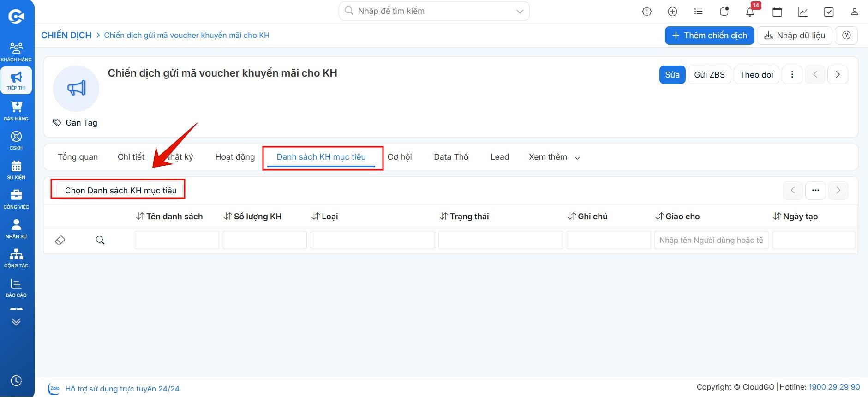Open the CloudGO logo home
Viewport: 868px width, 397px height.
click(x=16, y=17)
